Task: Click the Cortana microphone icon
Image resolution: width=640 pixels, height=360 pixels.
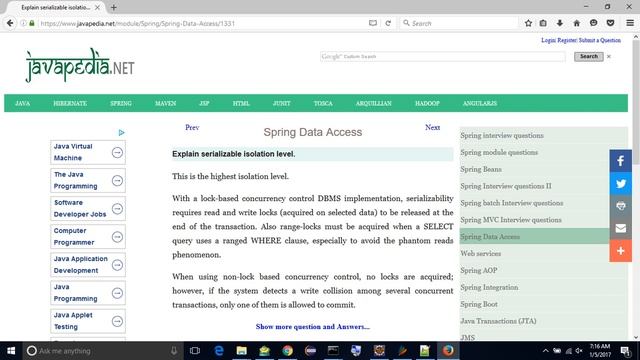Action: pyautogui.click(x=174, y=351)
